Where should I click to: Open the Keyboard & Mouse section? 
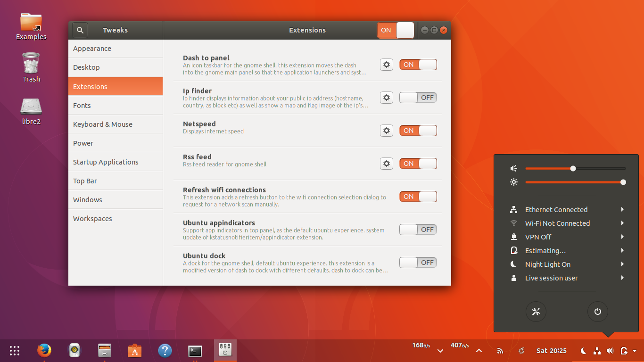tap(116, 124)
